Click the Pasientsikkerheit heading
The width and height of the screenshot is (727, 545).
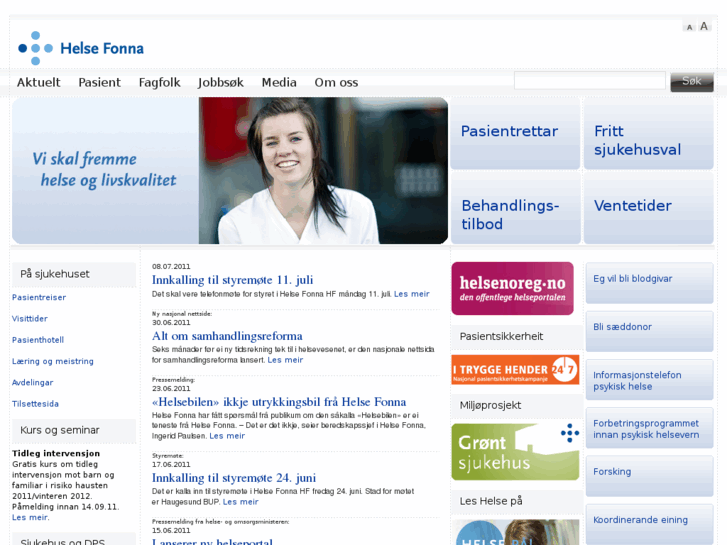point(501,337)
